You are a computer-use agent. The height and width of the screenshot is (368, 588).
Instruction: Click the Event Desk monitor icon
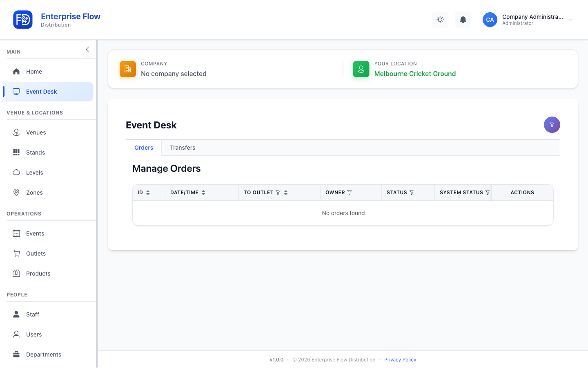tap(16, 92)
